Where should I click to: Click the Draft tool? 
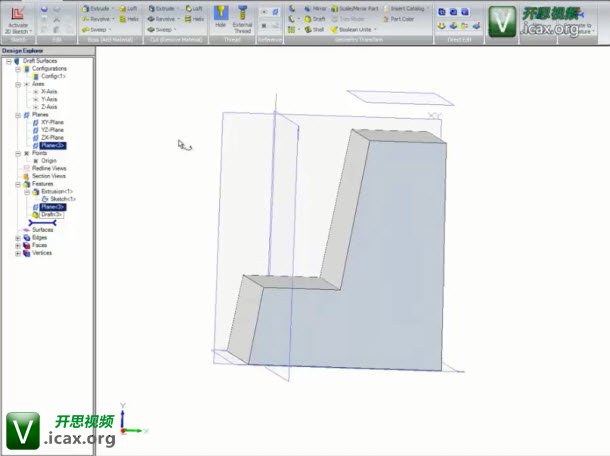(x=315, y=19)
